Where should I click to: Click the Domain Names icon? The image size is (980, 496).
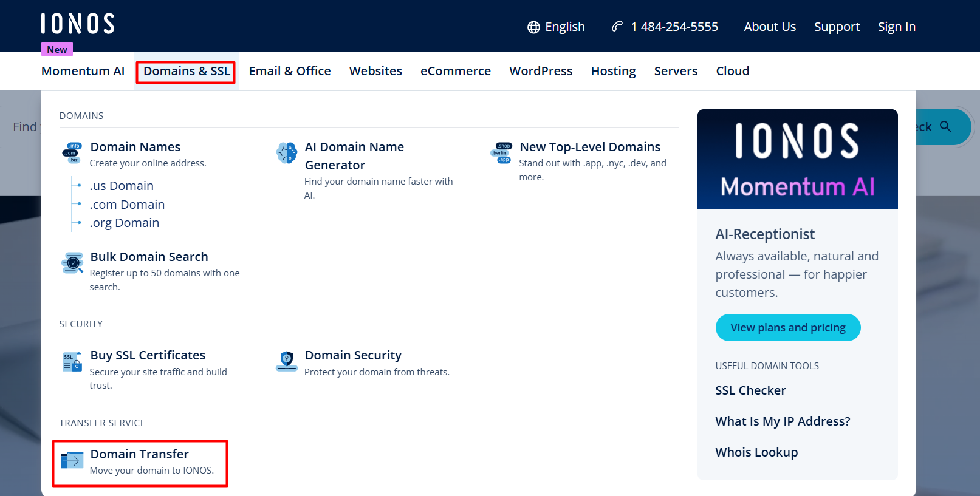click(x=72, y=153)
